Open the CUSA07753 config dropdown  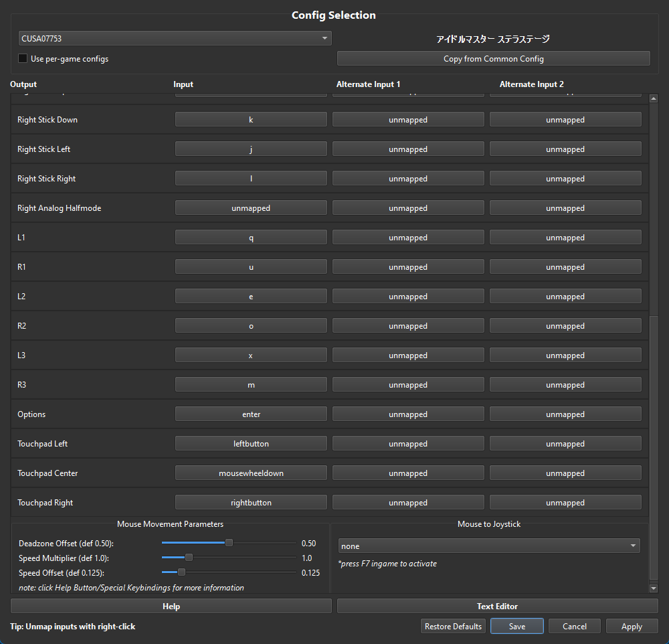pyautogui.click(x=175, y=38)
